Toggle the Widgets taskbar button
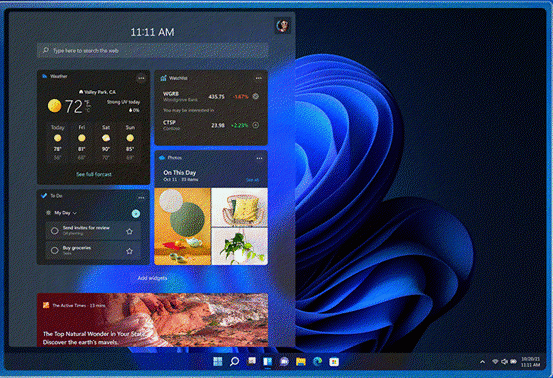 point(268,361)
